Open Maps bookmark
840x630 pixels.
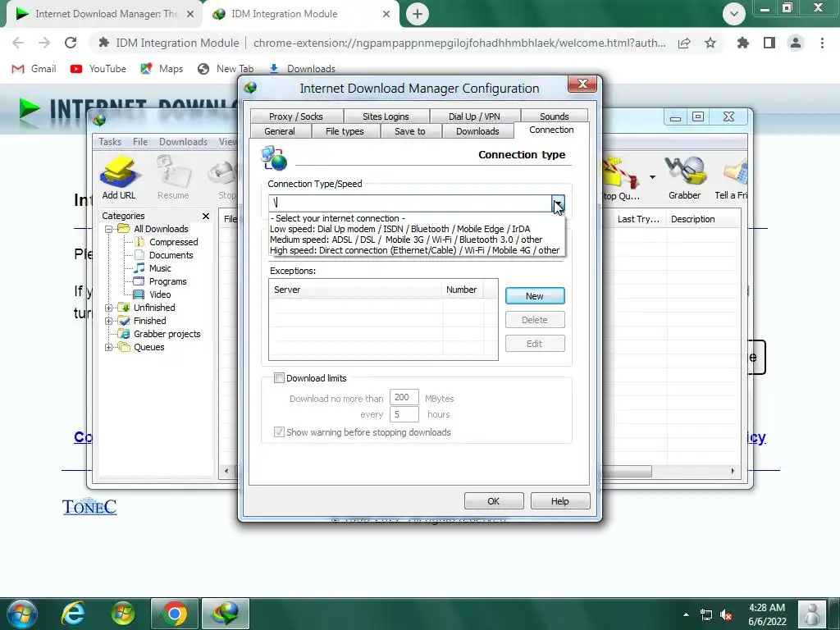pos(162,69)
